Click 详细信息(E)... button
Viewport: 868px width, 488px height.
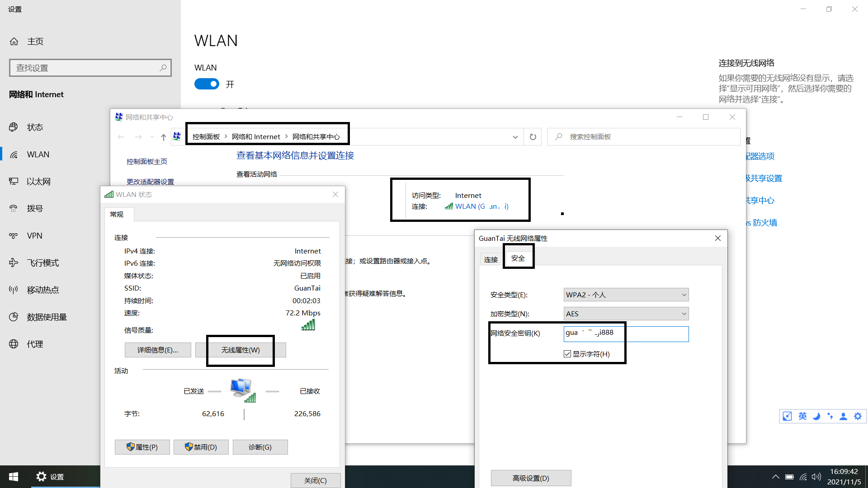click(158, 350)
